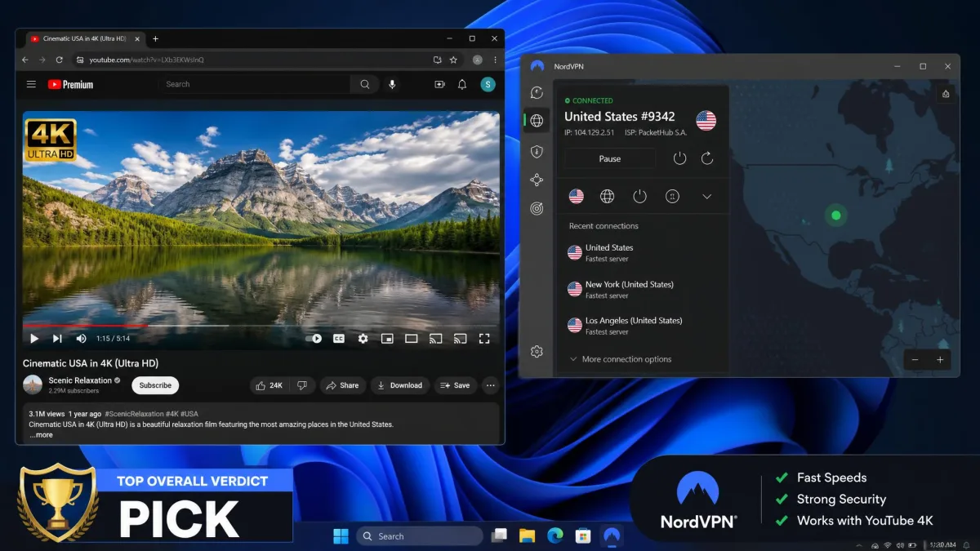This screenshot has height=551, width=980.
Task: Click the YouTube search magnifier button
Action: [364, 84]
